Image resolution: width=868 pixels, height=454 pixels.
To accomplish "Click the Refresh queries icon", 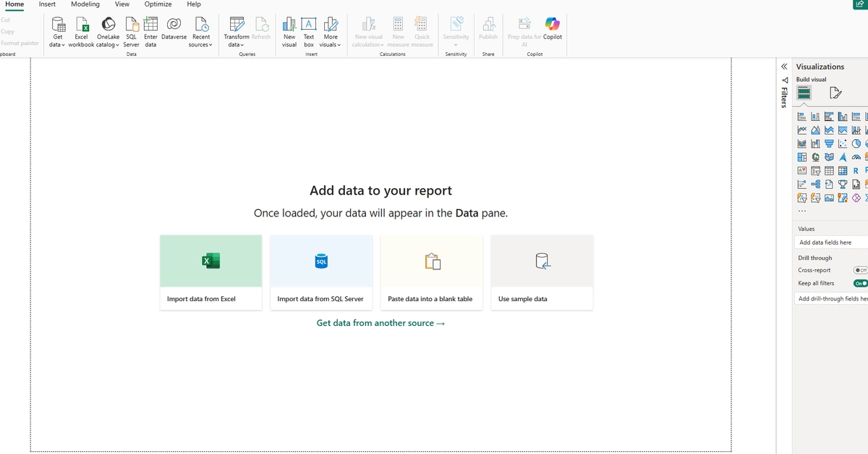I will (261, 24).
